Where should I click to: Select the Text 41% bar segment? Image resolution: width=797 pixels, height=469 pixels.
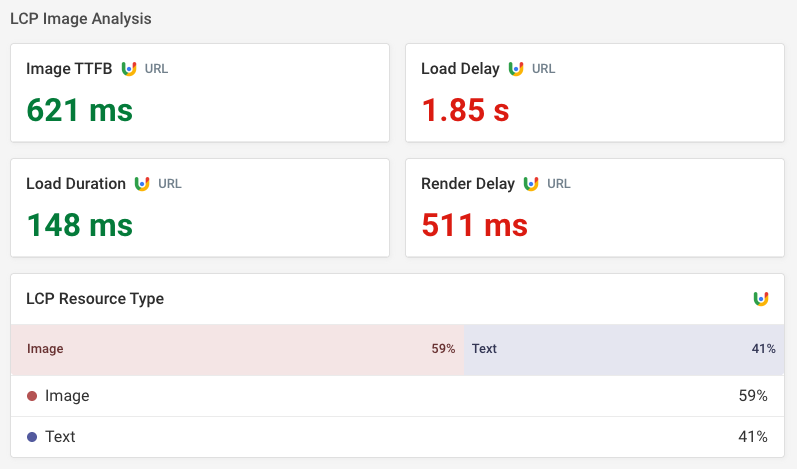pyautogui.click(x=624, y=349)
